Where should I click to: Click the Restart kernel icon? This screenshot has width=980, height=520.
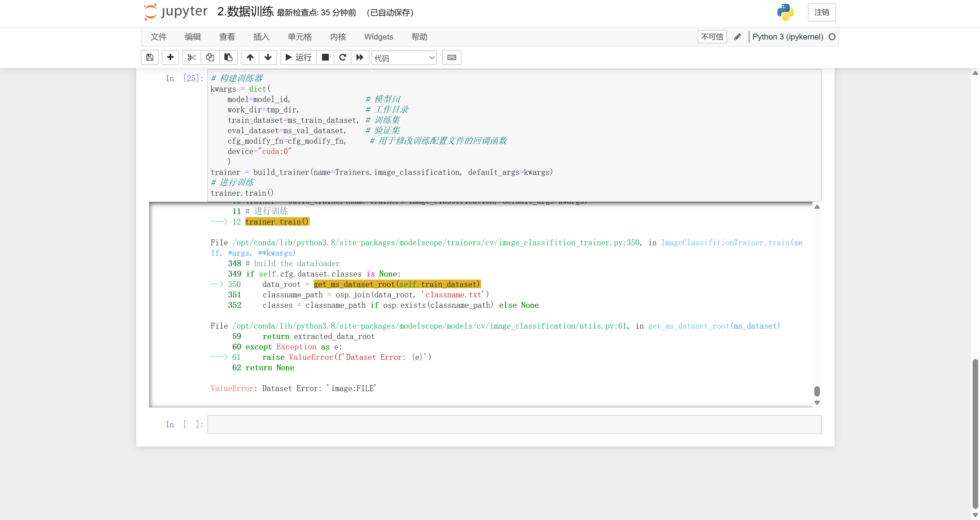click(x=344, y=57)
